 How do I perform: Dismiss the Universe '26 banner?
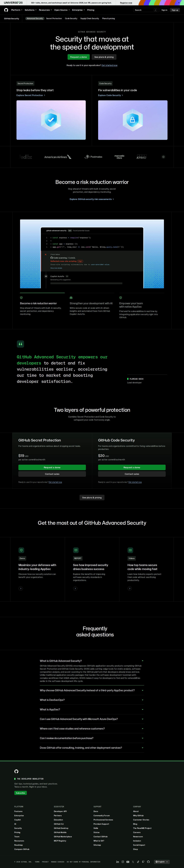(x=179, y=3)
